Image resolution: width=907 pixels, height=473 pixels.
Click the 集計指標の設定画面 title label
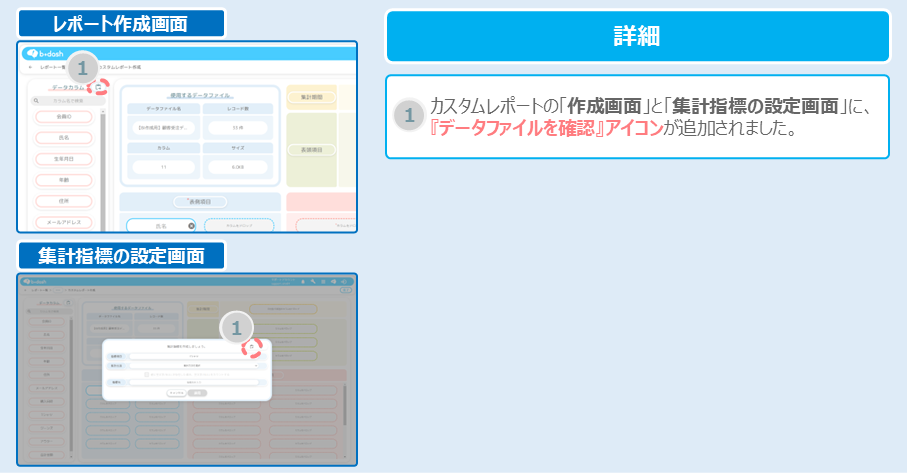[x=121, y=256]
